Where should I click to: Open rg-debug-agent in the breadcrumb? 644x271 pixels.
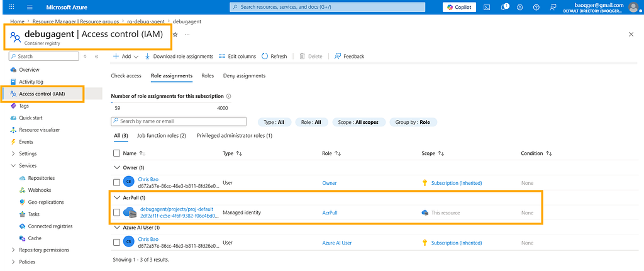pos(147,21)
